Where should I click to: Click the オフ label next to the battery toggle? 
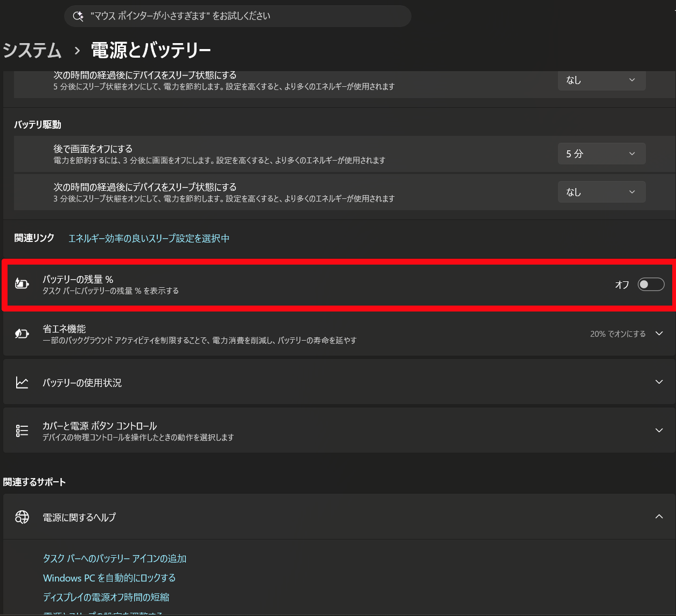coord(622,285)
